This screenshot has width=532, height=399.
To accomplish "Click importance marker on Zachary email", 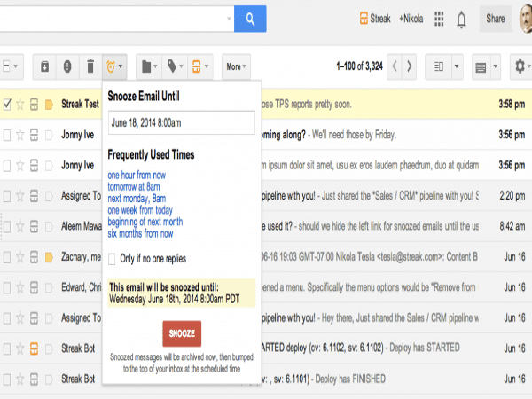I will (x=49, y=257).
